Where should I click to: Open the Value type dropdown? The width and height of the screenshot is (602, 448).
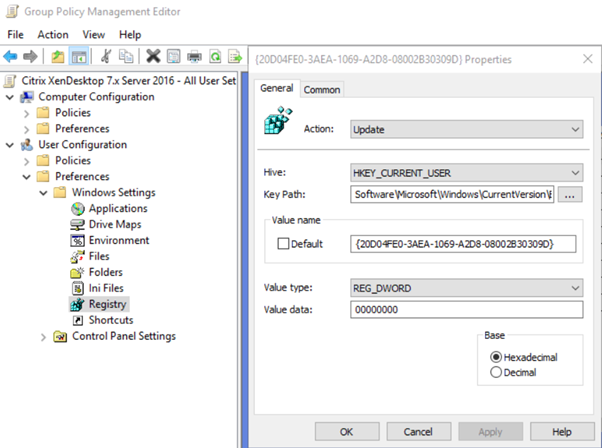point(573,288)
